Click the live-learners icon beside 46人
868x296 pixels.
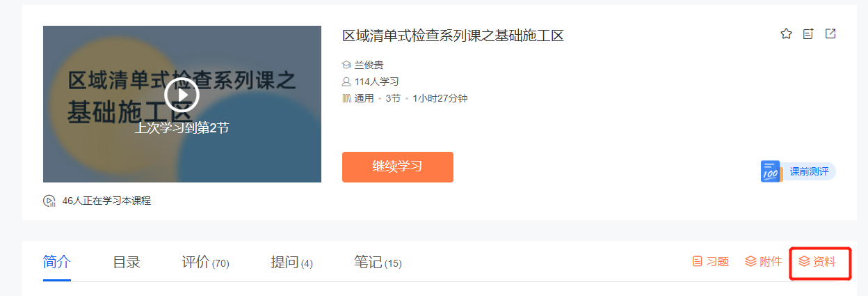[49, 201]
